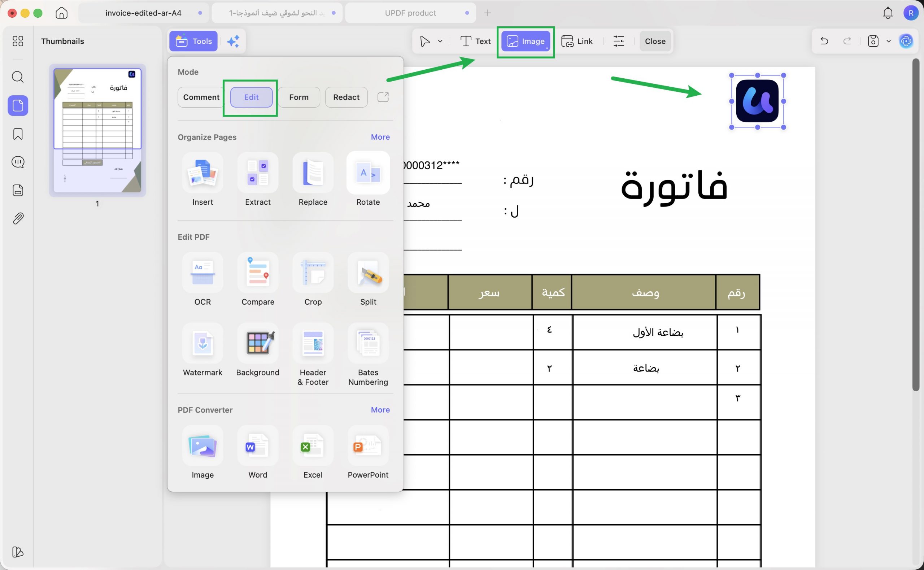Open a new tab with plus

tap(488, 13)
